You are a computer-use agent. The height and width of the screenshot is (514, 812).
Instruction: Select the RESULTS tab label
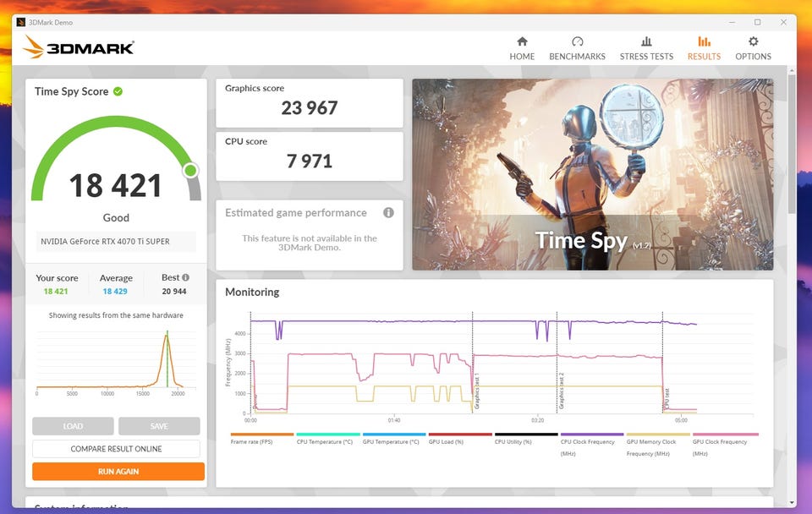(x=705, y=57)
